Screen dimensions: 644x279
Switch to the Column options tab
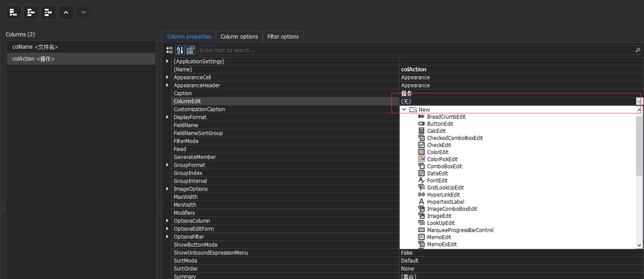click(x=239, y=37)
